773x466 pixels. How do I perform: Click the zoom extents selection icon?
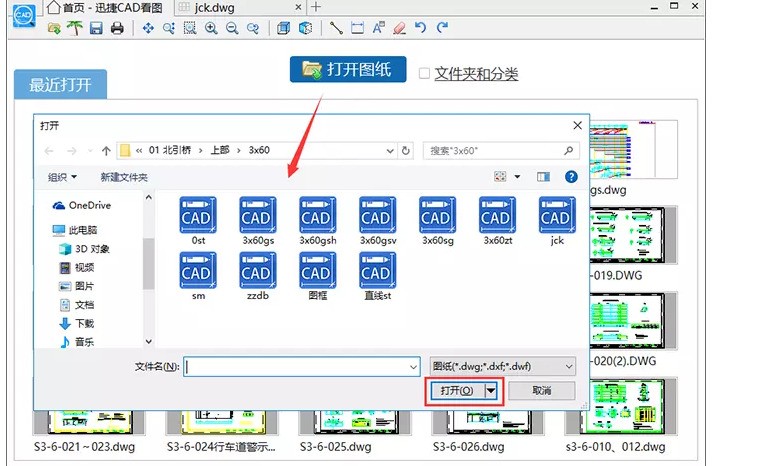tap(190, 28)
